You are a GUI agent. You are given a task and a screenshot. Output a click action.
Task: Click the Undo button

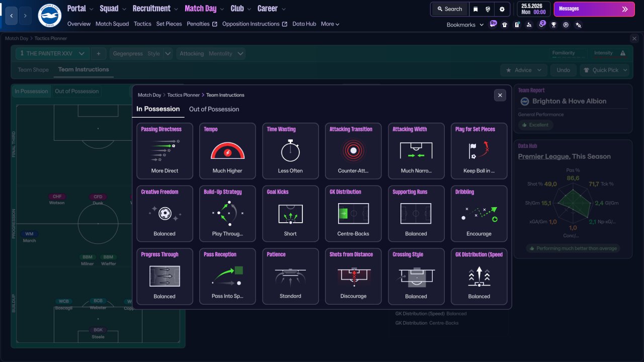click(x=563, y=70)
